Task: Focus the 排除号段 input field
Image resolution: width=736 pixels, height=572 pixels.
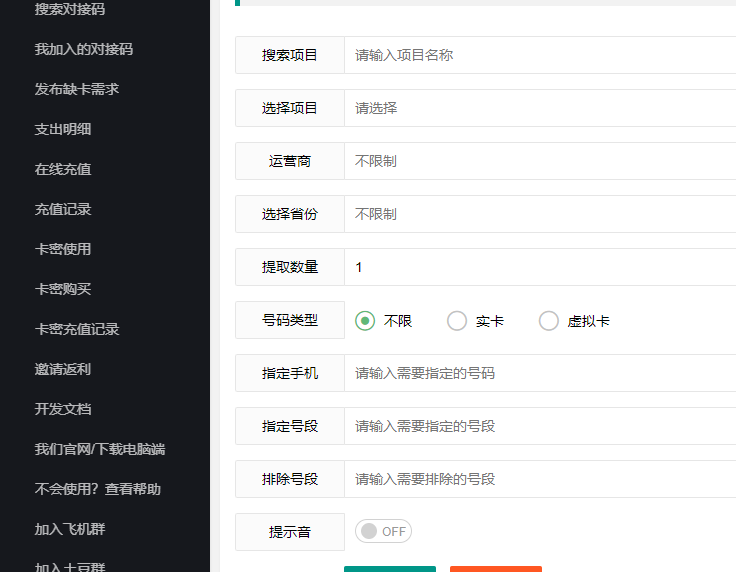Action: (x=540, y=479)
